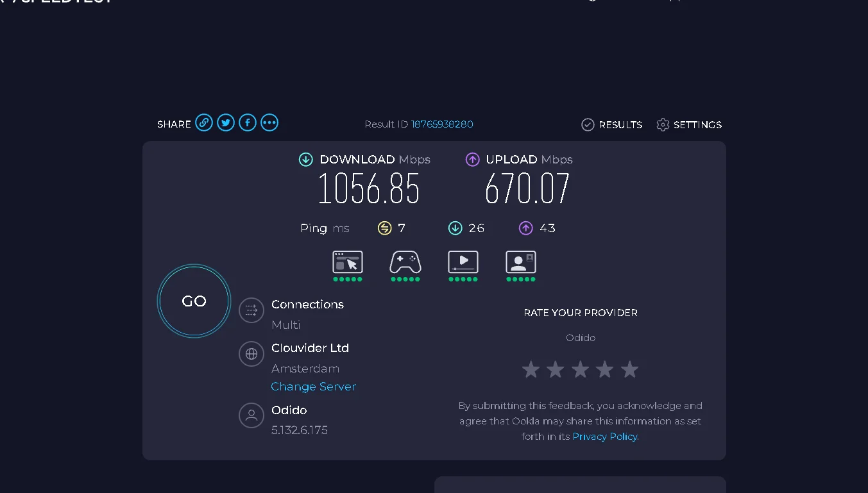Click the Amsterdam server location

[305, 369]
